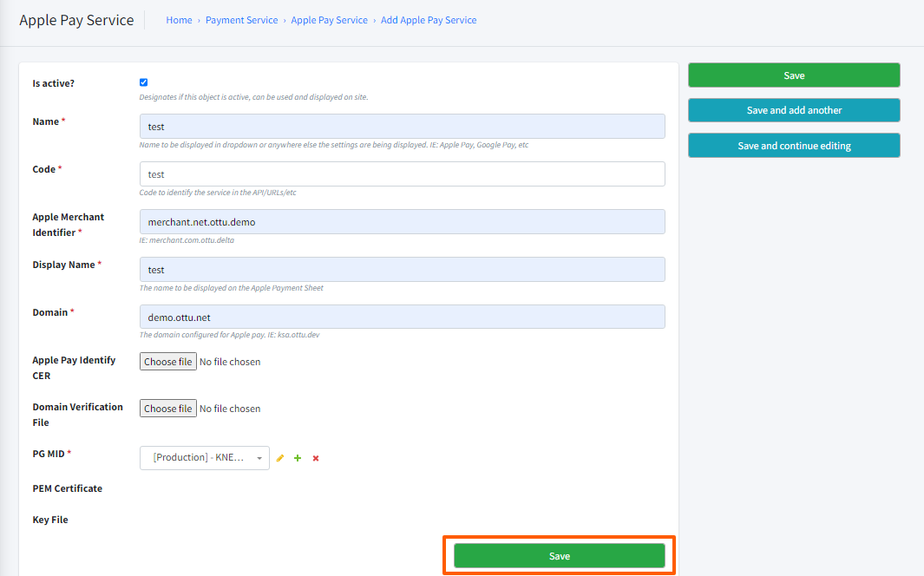924x576 pixels.
Task: Edit the Domain field containing demo.ottu.net
Action: click(402, 317)
